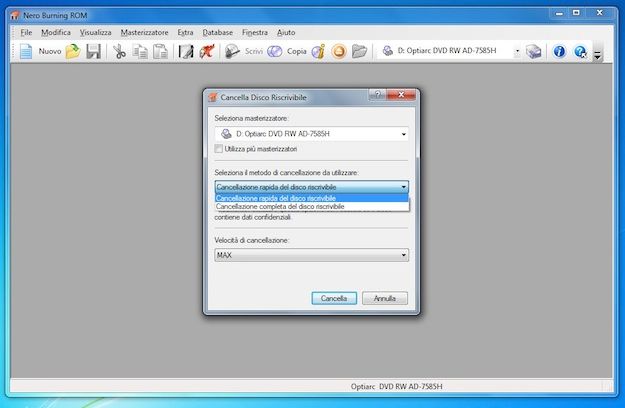Open the Aiuto menu
This screenshot has width=625, height=408.
(286, 33)
